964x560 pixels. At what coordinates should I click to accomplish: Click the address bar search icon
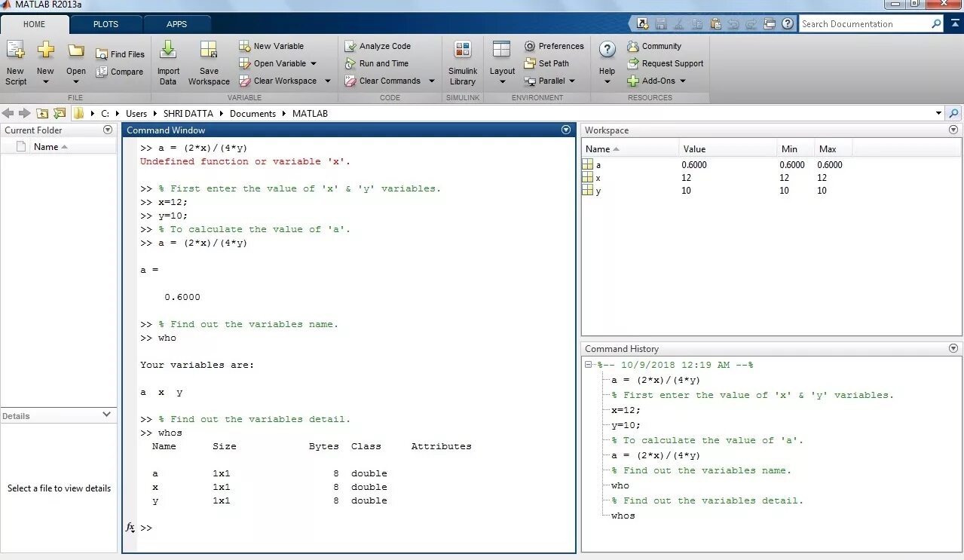(954, 114)
